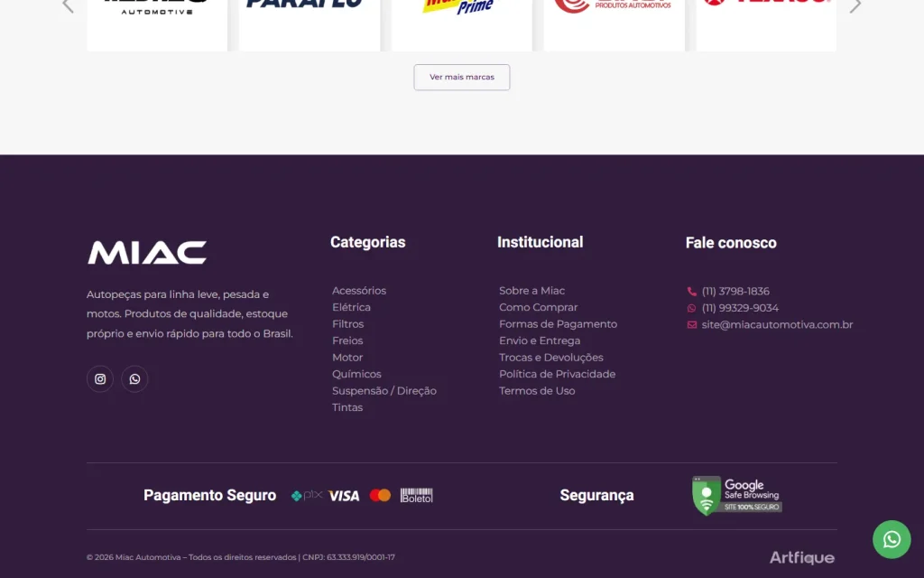Open the Elétrica category link
This screenshot has width=924, height=578.
click(x=351, y=307)
